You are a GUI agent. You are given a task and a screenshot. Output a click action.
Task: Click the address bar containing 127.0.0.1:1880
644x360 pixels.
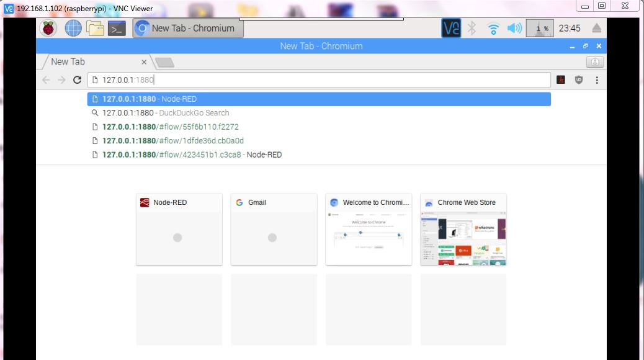[319, 79]
